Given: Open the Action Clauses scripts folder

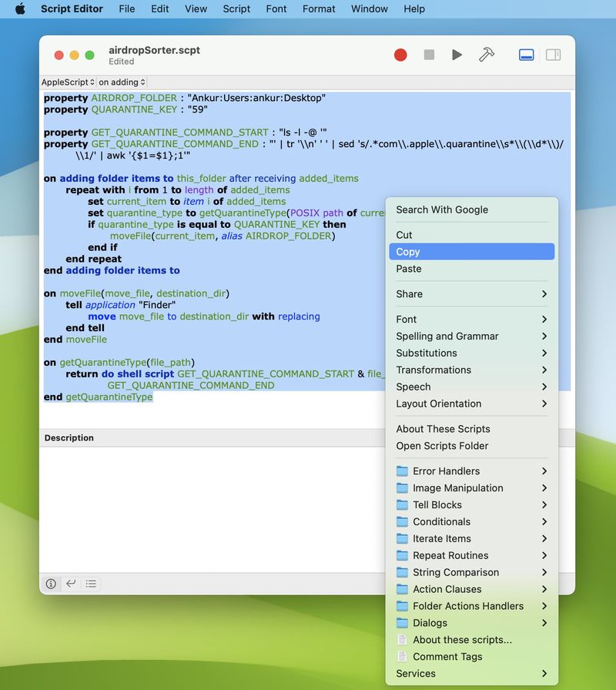Looking at the screenshot, I should tap(472, 589).
